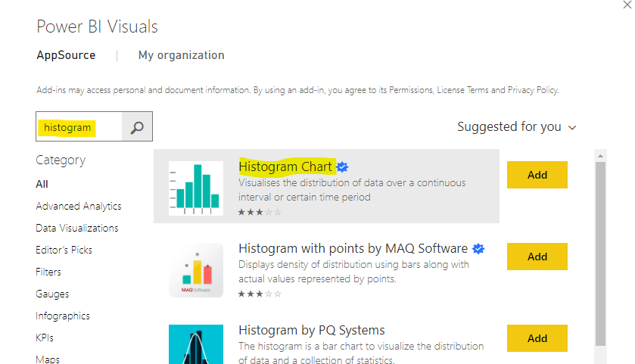
Task: Filter by Data Visualizations category
Action: [x=77, y=228]
